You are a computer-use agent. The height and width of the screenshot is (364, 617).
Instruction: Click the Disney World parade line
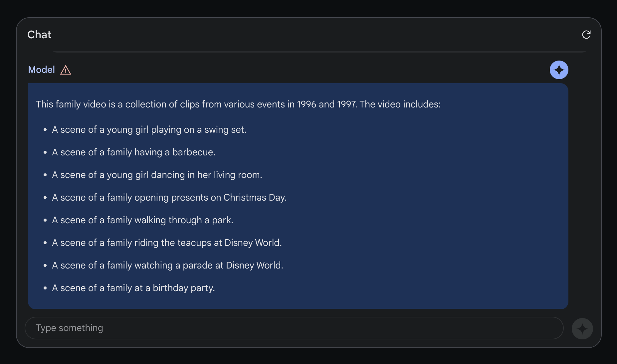click(x=167, y=266)
